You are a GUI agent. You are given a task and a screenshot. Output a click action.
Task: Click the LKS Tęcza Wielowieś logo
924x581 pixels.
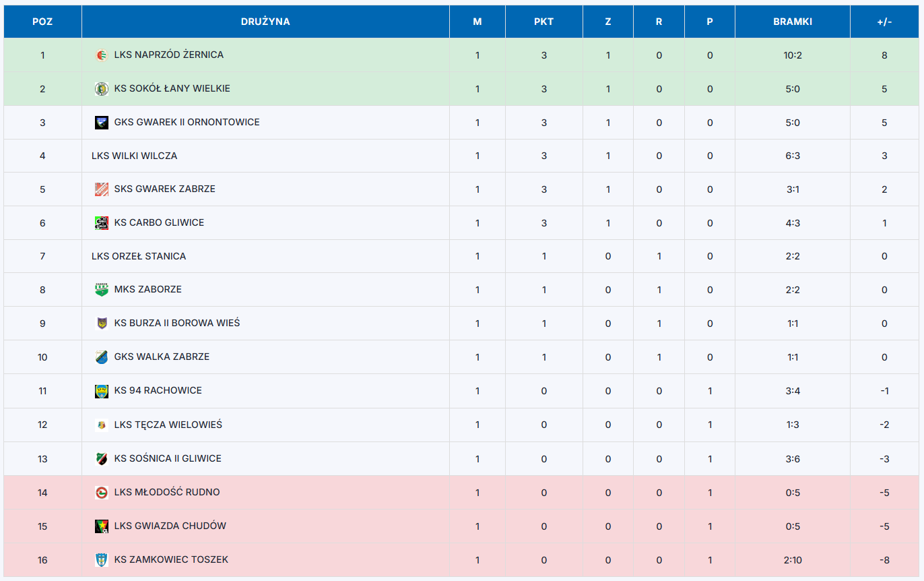point(102,425)
